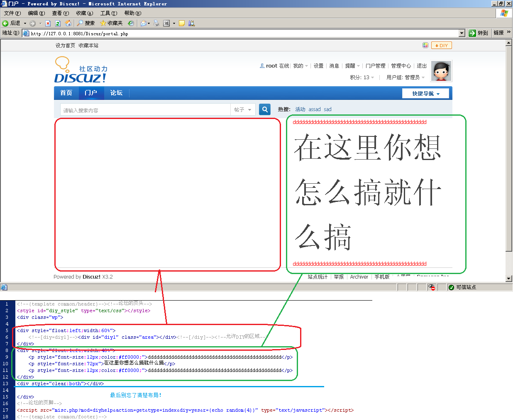Expand the 积分: 13 dropdown

pos(362,78)
